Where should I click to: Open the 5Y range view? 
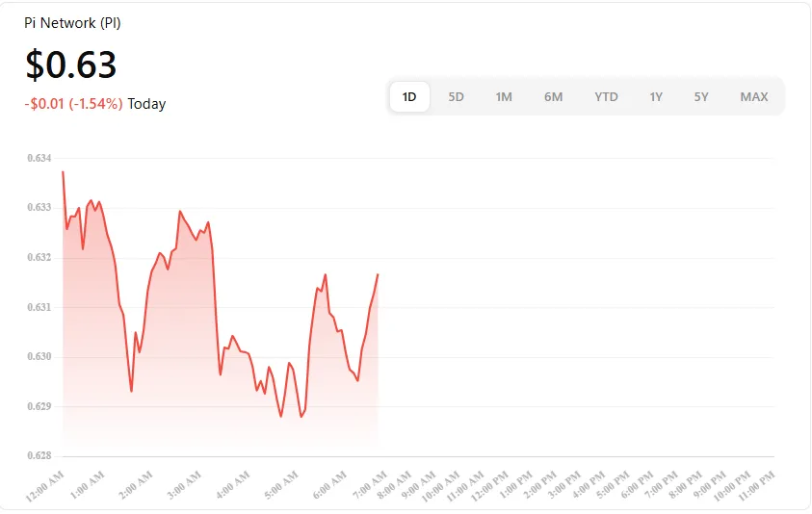click(701, 97)
